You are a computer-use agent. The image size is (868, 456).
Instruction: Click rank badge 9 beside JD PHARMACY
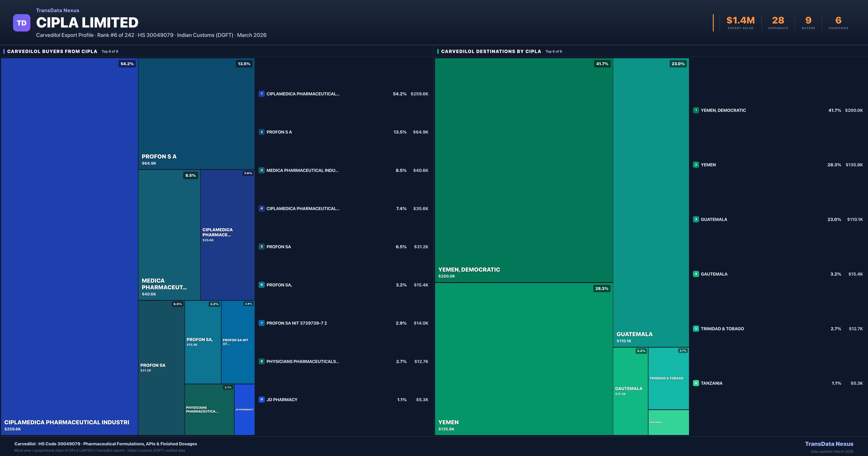[x=262, y=399]
